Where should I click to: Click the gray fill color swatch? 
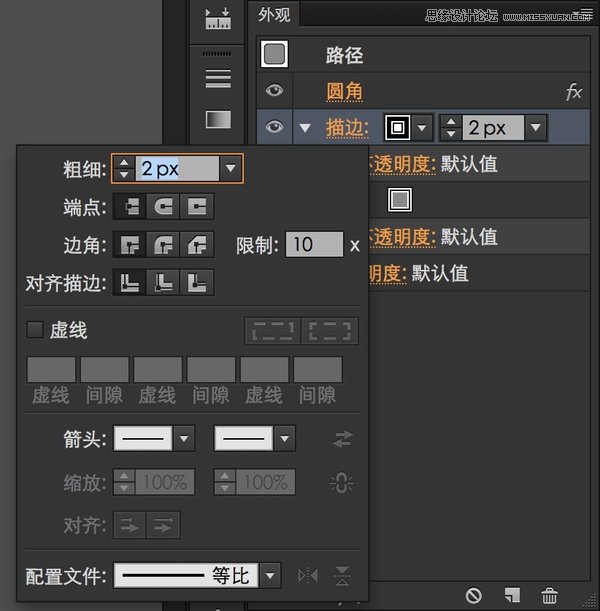(400, 200)
